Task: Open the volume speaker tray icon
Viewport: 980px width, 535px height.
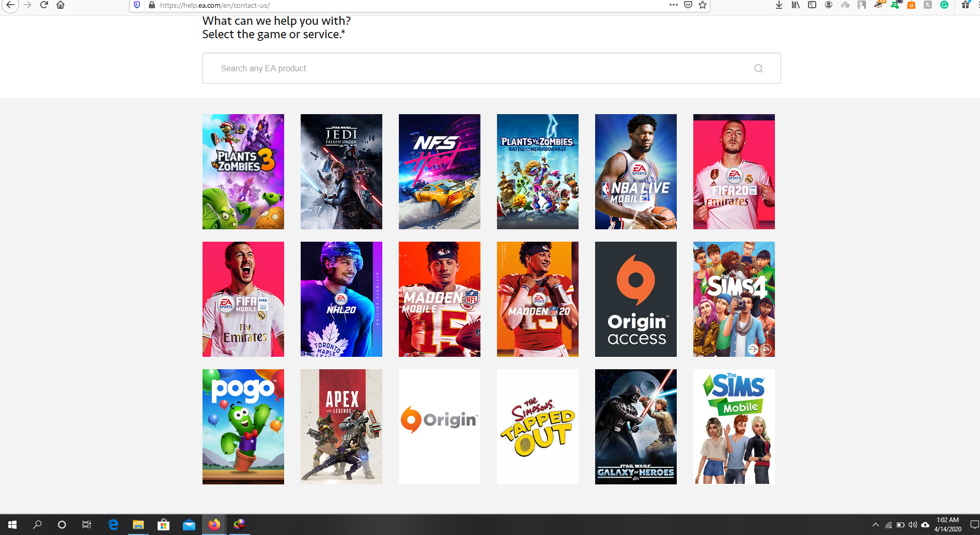Action: click(x=913, y=525)
